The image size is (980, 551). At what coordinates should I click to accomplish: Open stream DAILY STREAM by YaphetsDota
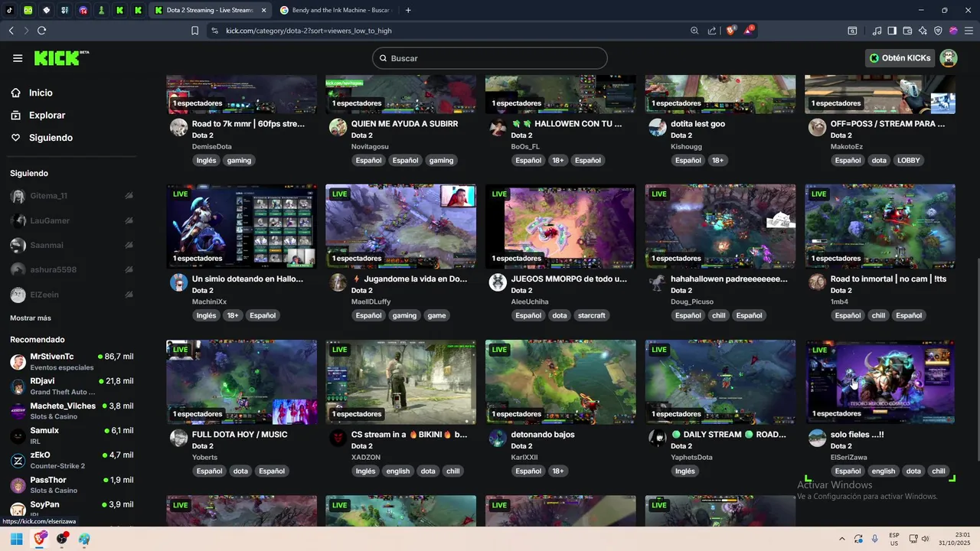pyautogui.click(x=728, y=434)
